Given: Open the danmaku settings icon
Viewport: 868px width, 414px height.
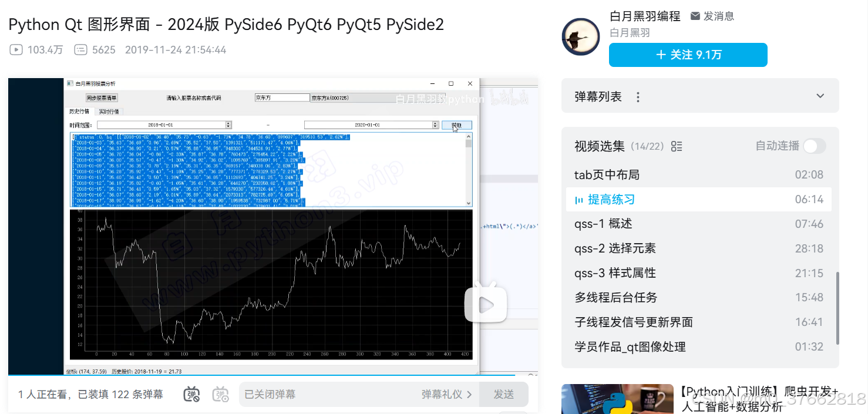Looking at the screenshot, I should tap(221, 395).
